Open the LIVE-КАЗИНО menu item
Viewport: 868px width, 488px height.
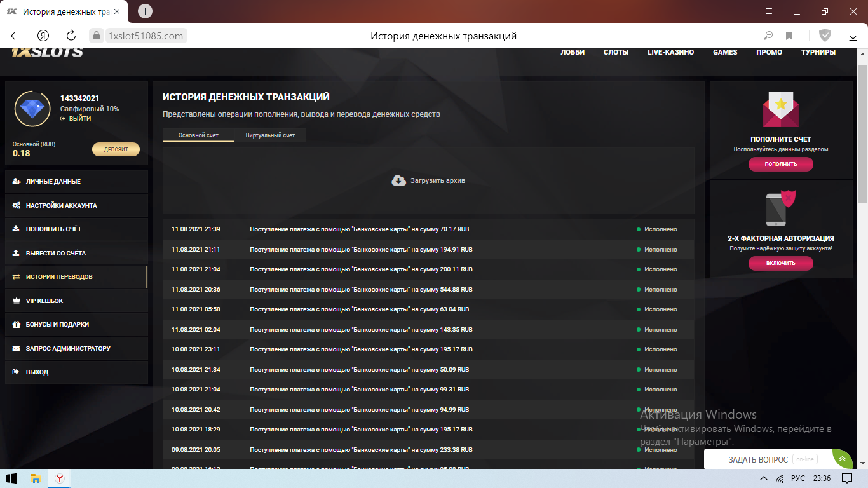tap(671, 52)
